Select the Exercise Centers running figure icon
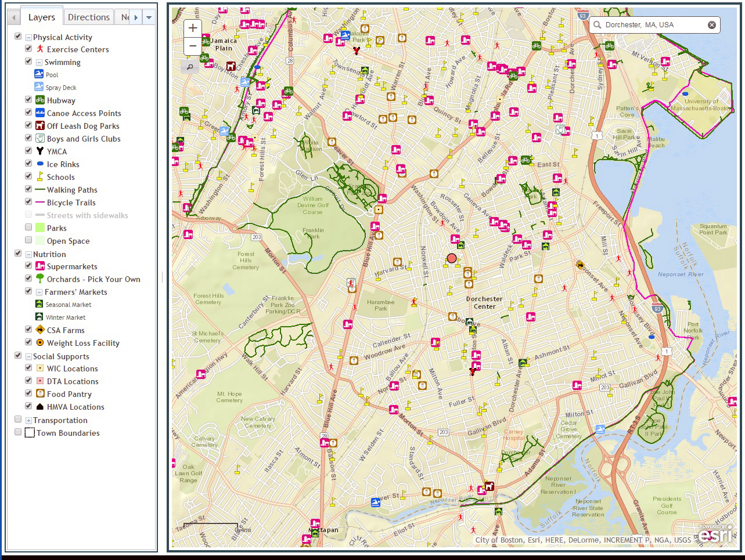The width and height of the screenshot is (745, 560). [39, 49]
